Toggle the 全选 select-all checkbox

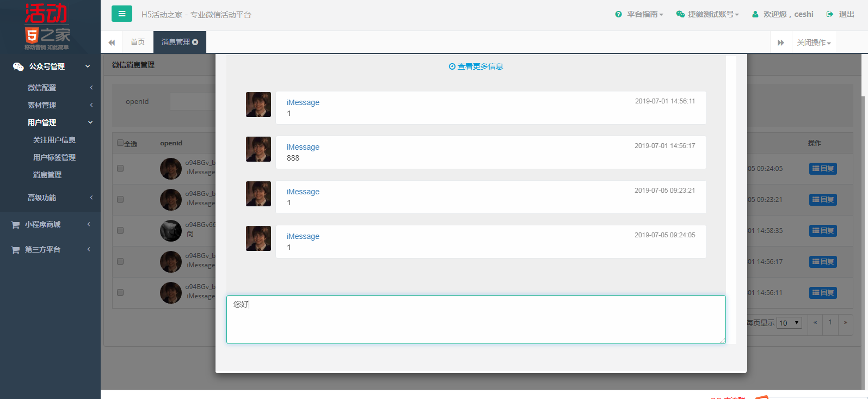coord(120,143)
